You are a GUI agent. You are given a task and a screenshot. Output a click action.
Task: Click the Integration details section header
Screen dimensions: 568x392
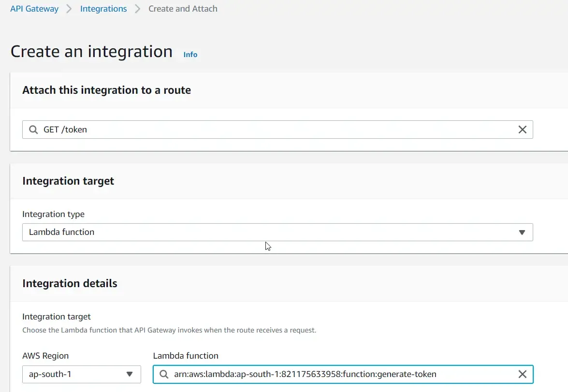click(x=70, y=284)
